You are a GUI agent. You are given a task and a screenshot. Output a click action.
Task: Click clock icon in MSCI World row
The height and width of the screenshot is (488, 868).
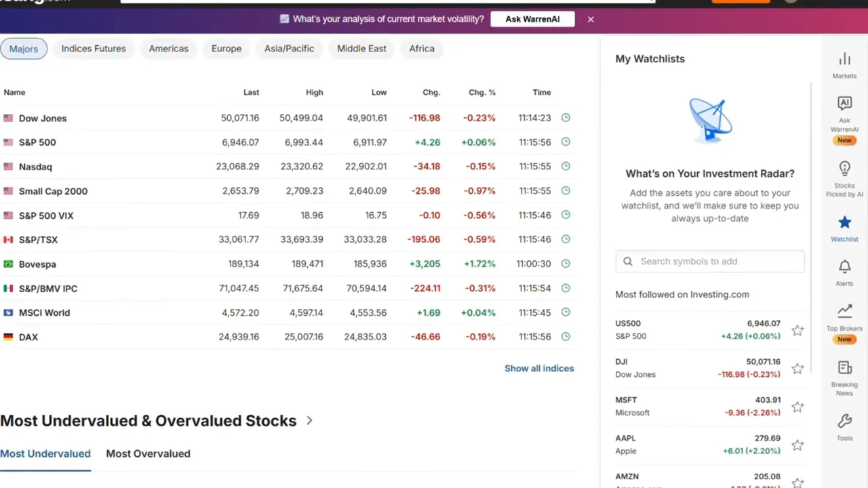pos(566,312)
